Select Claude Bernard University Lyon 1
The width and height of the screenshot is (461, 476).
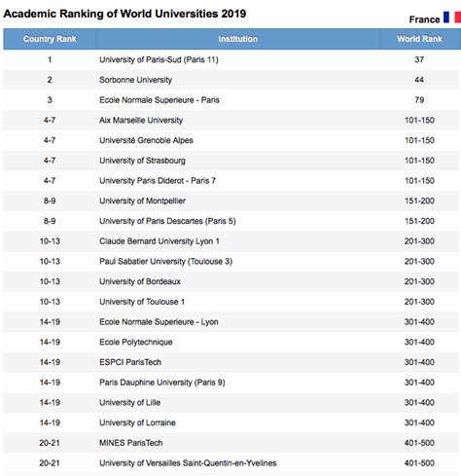[x=160, y=241]
